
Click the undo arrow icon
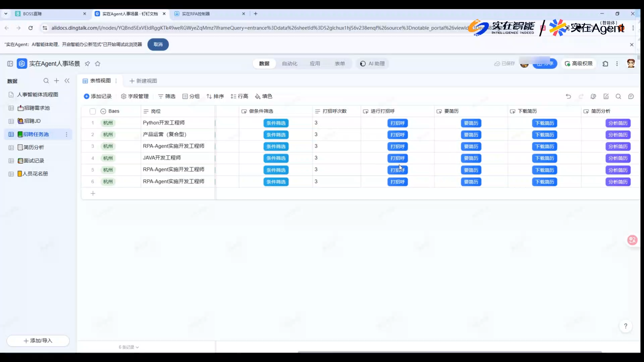coord(568,97)
